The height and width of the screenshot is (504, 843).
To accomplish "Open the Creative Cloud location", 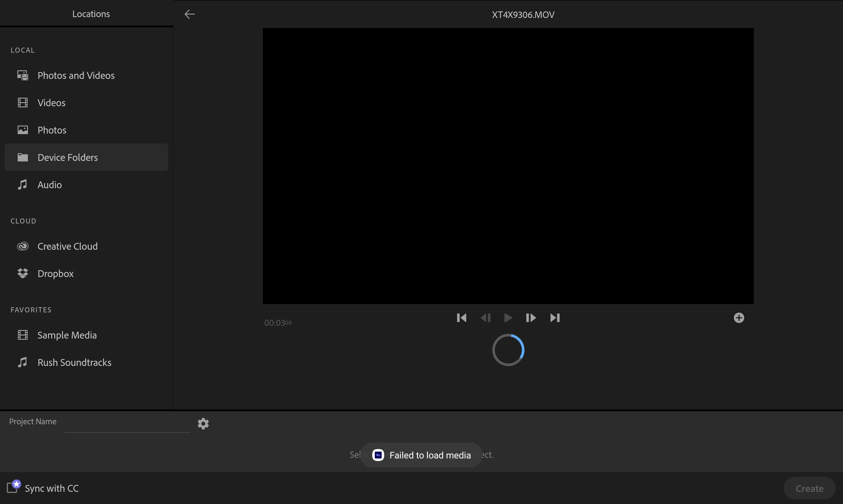I will tap(67, 246).
